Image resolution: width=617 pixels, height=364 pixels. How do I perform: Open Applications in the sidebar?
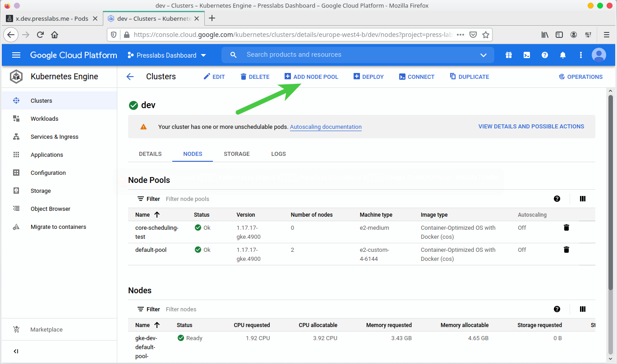59,155
